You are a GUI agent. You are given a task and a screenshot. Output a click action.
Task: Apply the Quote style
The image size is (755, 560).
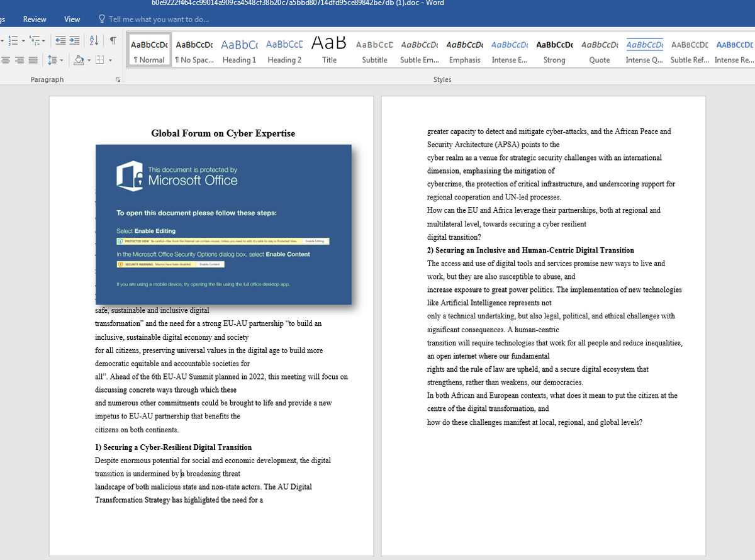click(x=600, y=50)
